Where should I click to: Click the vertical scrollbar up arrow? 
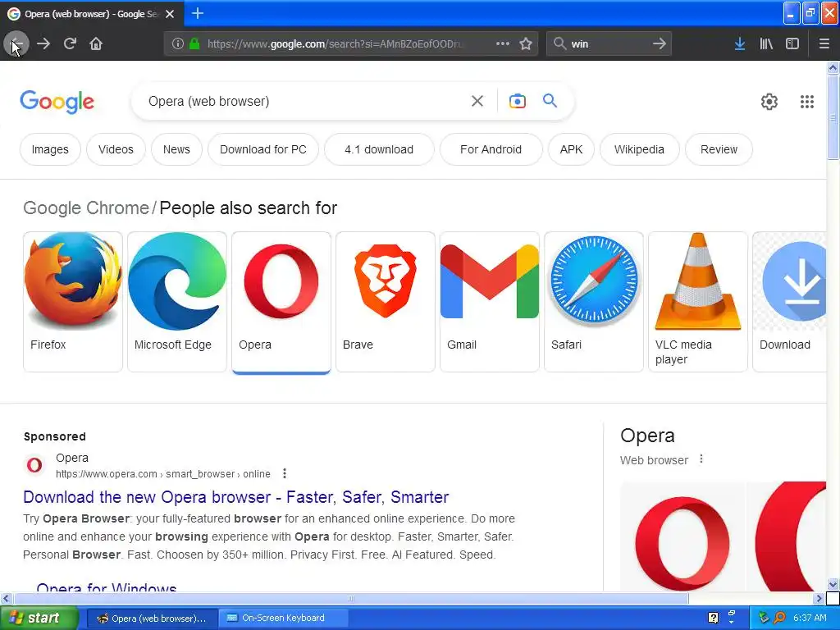pyautogui.click(x=833, y=67)
